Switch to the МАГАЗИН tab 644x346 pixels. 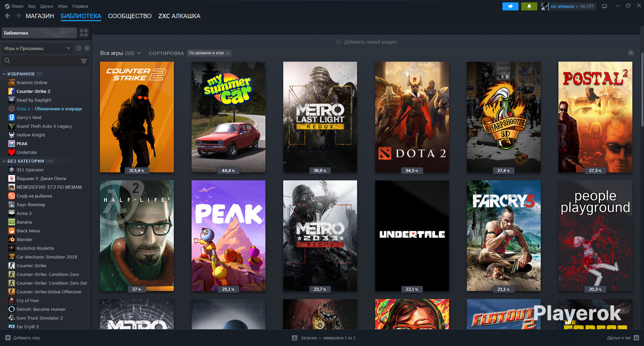[40, 16]
